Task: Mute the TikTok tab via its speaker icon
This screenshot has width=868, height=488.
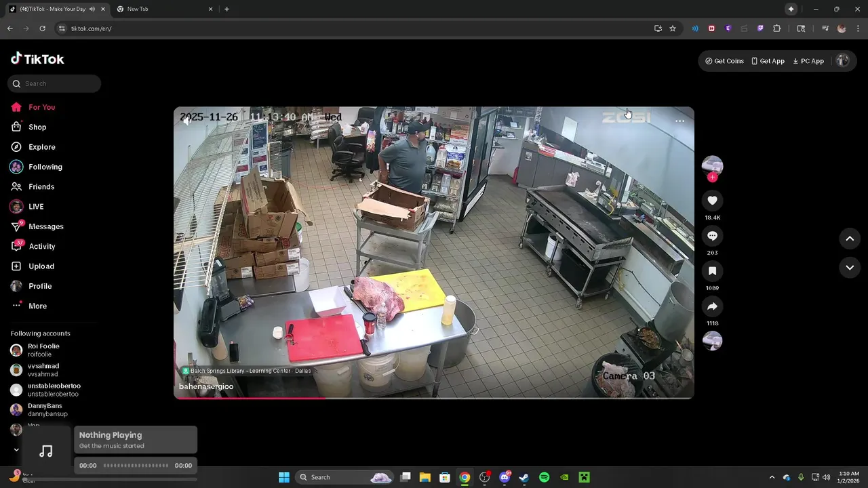Action: point(92,9)
